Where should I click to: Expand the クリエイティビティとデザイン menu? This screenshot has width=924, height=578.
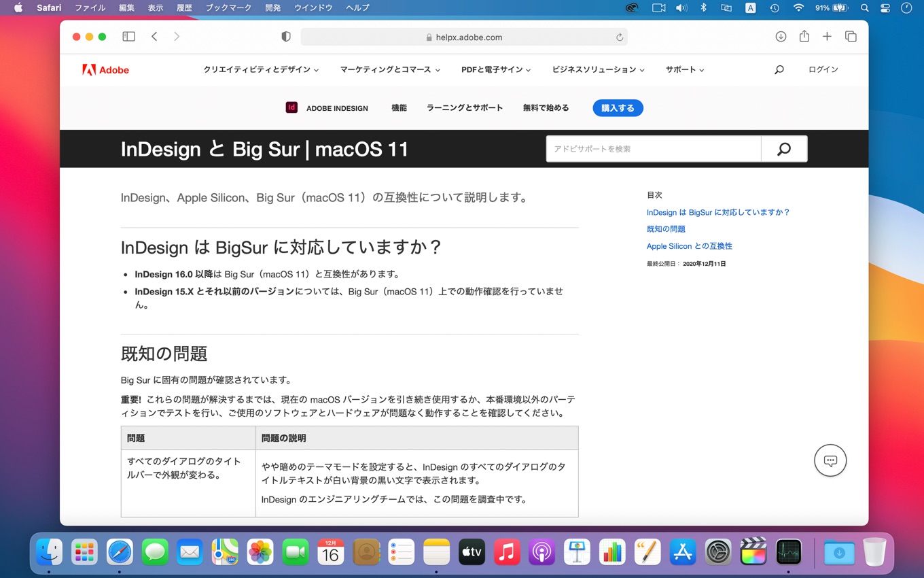pos(261,69)
